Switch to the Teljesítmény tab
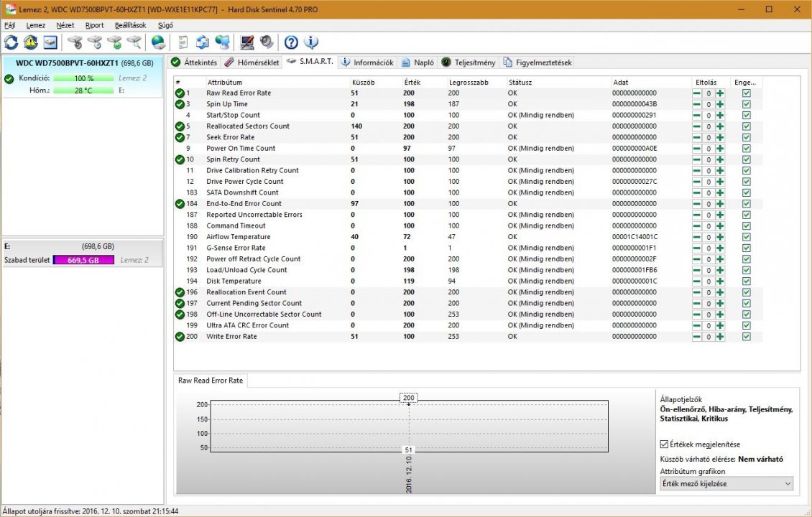Viewport: 812px width, 517px height. (x=469, y=62)
